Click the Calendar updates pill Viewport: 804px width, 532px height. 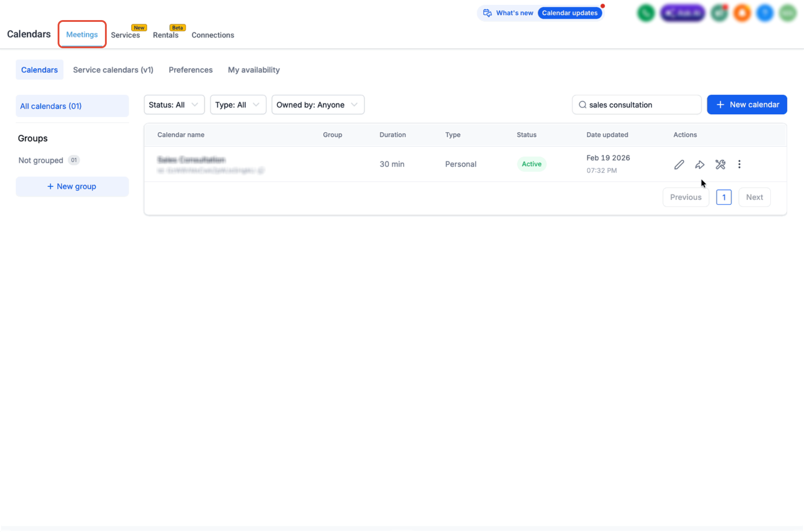(x=569, y=13)
